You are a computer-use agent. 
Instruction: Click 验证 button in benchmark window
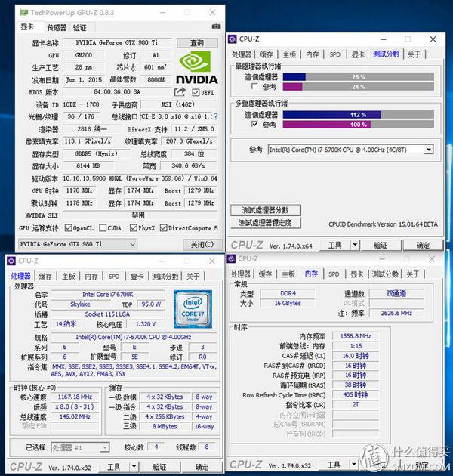381,245
